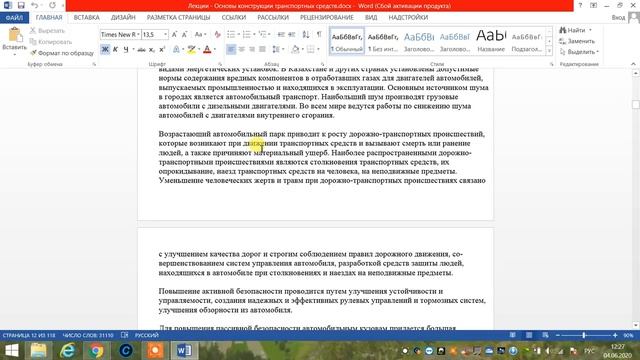This screenshot has height=360, width=640.
Task: Toggle italic (К) formatting
Action: [x=116, y=49]
